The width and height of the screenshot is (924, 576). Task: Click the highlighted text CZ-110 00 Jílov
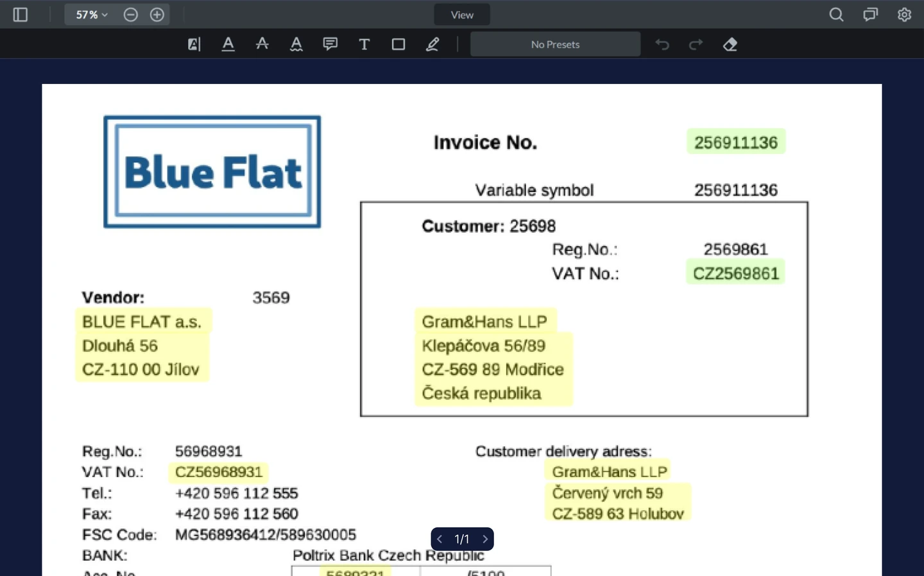[141, 369]
